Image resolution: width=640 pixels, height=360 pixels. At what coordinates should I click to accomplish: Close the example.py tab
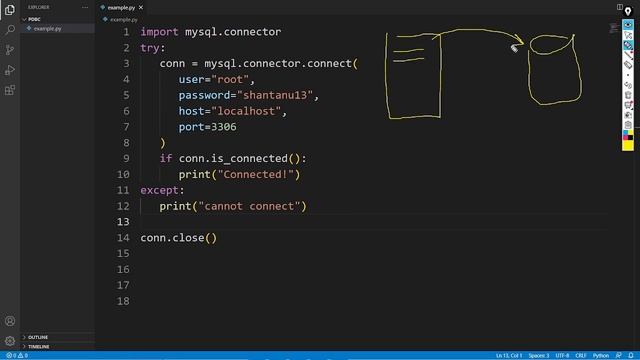(141, 7)
